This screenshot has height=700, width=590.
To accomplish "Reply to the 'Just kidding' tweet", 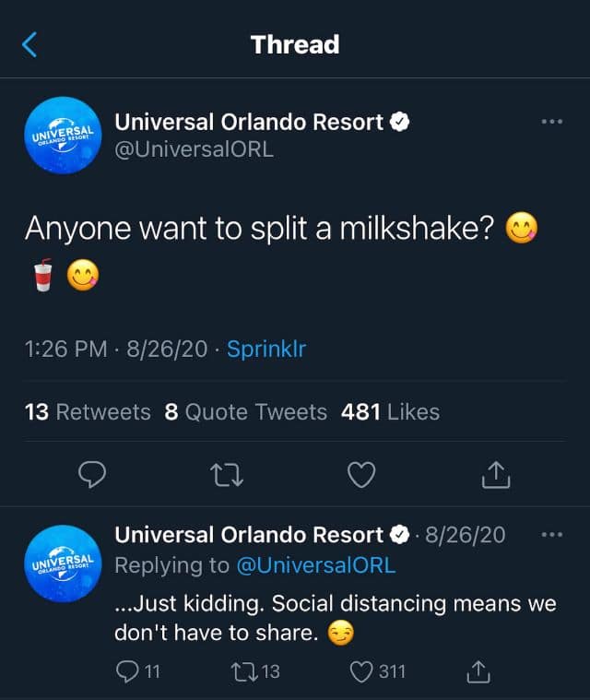I will point(137,671).
